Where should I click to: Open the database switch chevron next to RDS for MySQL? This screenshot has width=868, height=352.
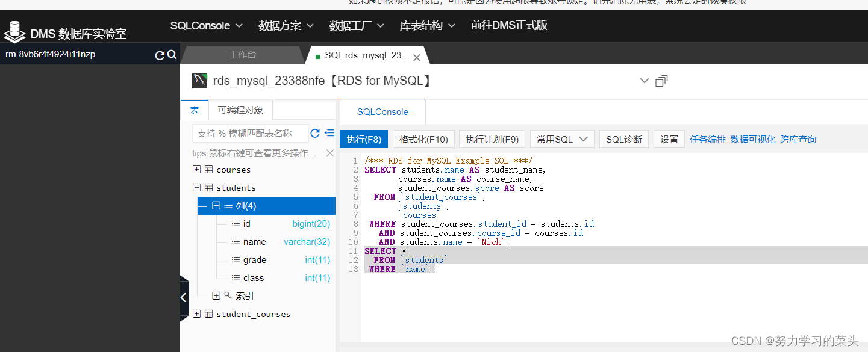pyautogui.click(x=645, y=81)
